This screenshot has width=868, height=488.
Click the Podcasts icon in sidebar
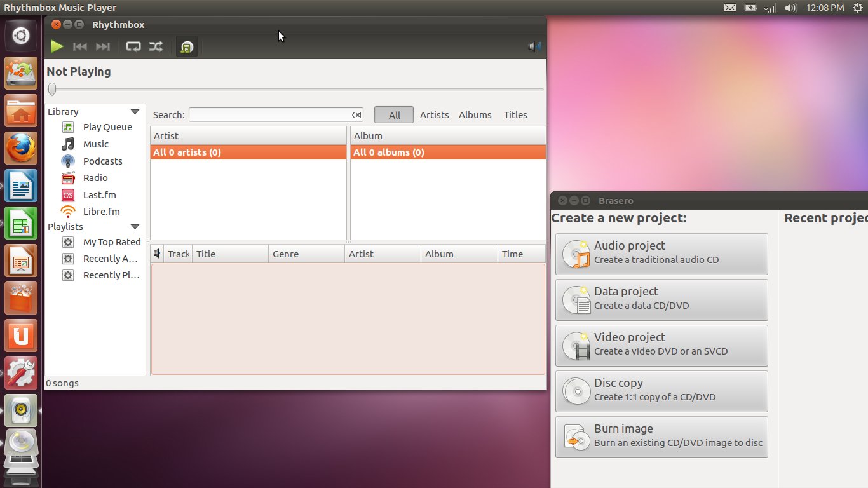coord(68,161)
